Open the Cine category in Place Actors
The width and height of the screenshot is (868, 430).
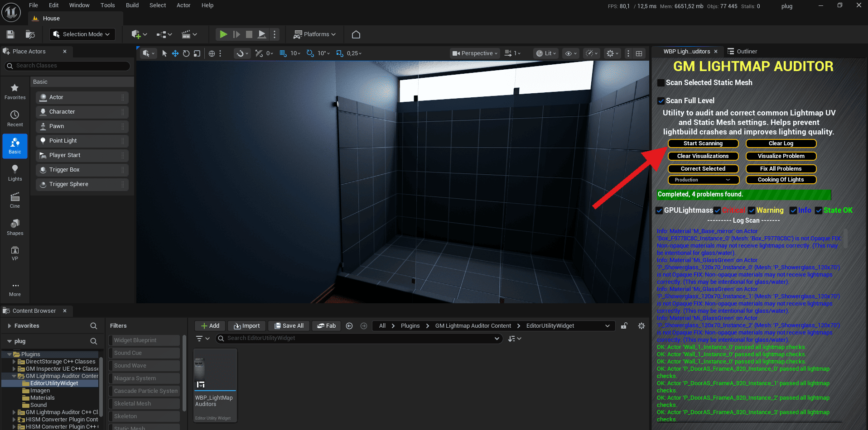pyautogui.click(x=14, y=199)
